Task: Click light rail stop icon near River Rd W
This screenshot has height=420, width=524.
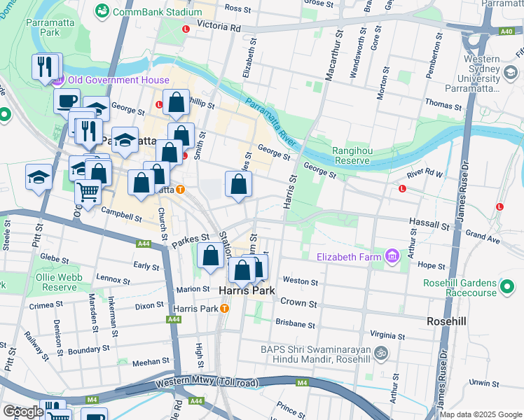Action: pos(402,188)
